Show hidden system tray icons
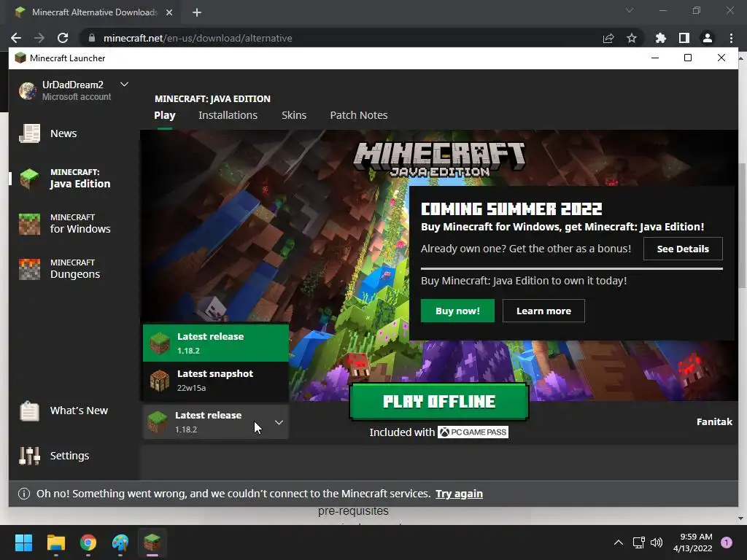 coord(619,542)
